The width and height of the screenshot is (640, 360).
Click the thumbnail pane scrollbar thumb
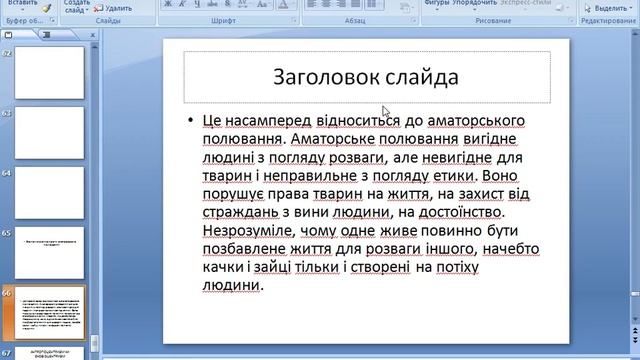94,344
